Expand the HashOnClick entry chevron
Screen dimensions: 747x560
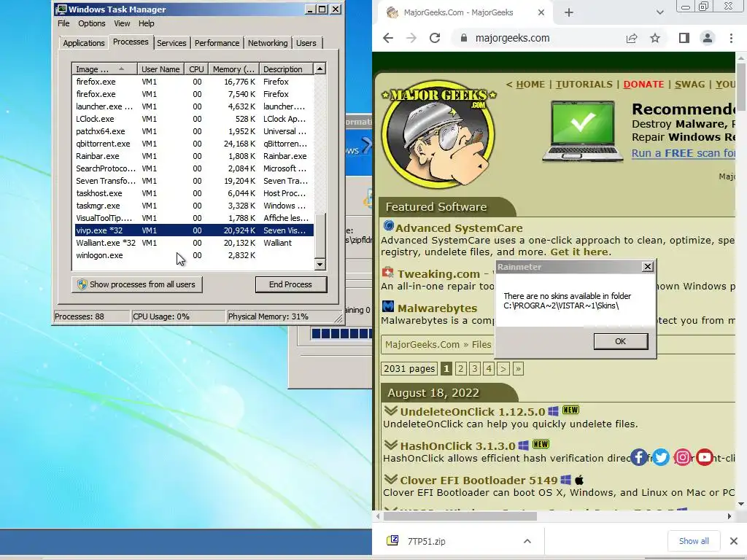(x=391, y=444)
